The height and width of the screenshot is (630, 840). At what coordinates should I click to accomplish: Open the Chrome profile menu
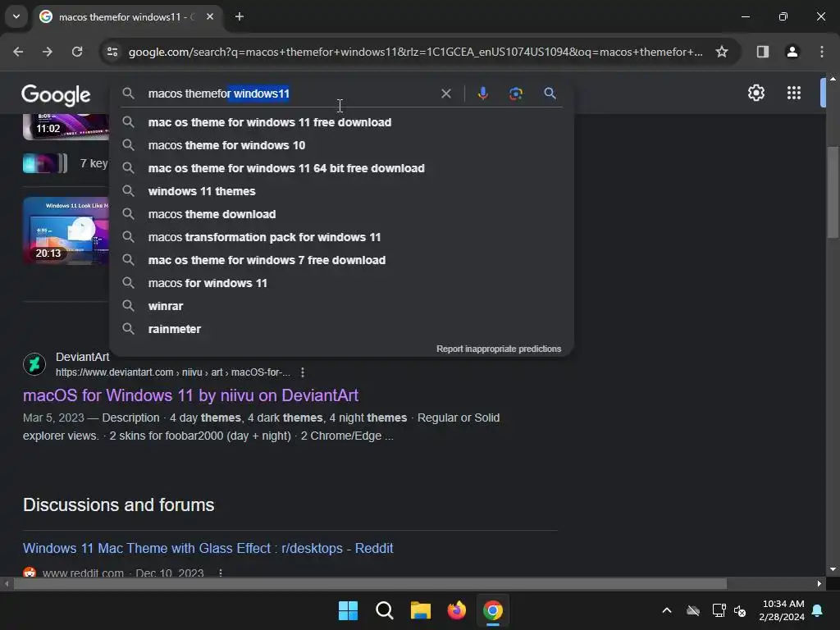[x=792, y=52]
